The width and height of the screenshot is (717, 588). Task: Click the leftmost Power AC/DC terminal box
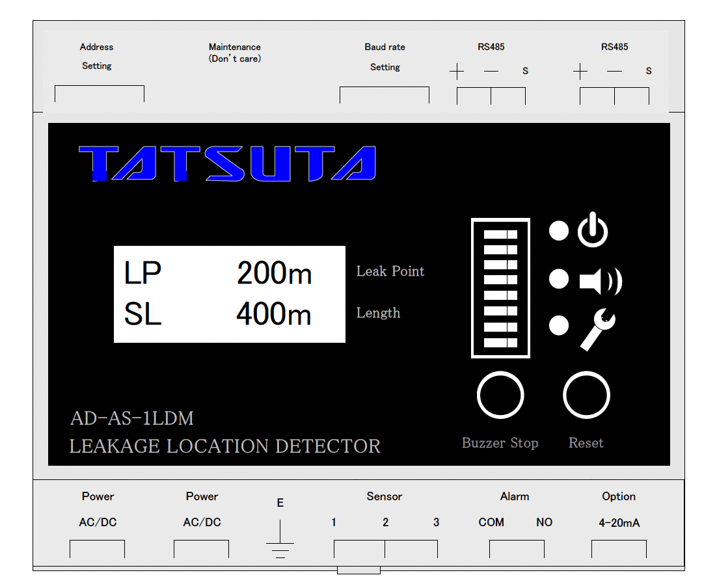(x=97, y=549)
